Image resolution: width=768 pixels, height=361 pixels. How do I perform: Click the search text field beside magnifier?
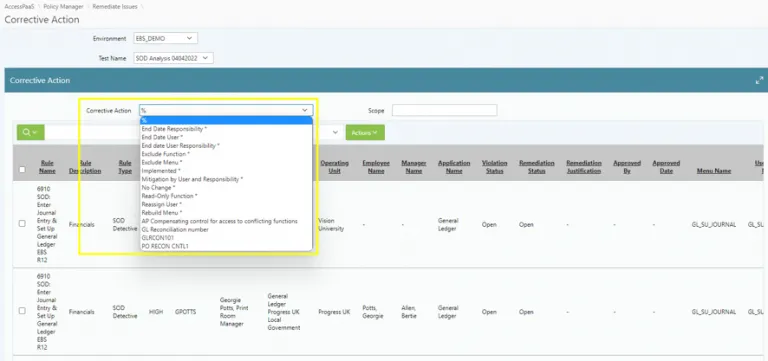(92, 132)
